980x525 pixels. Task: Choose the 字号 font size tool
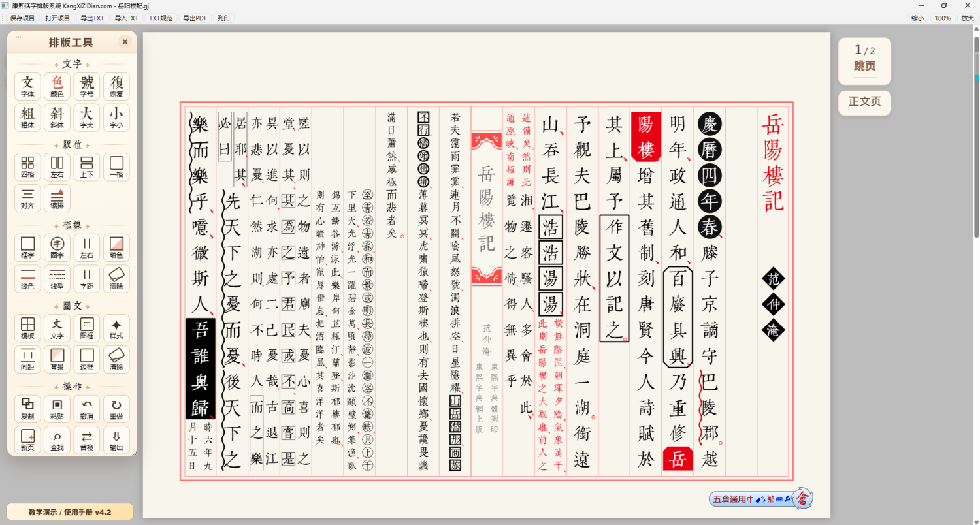[x=87, y=86]
